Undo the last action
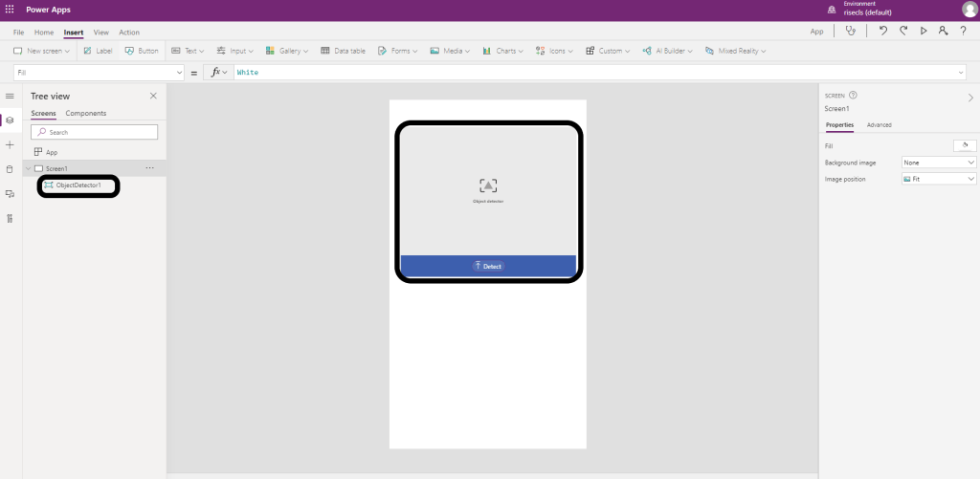980x479 pixels. tap(881, 32)
